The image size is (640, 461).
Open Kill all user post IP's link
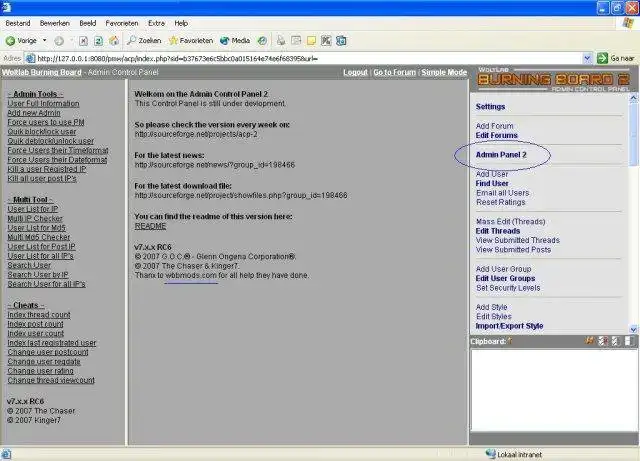[x=42, y=178]
